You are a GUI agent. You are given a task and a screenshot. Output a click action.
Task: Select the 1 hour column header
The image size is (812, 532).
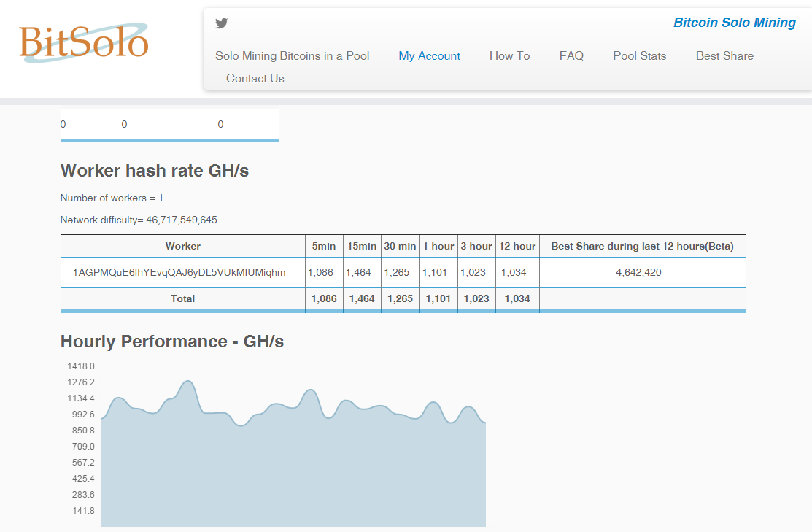[x=438, y=246]
